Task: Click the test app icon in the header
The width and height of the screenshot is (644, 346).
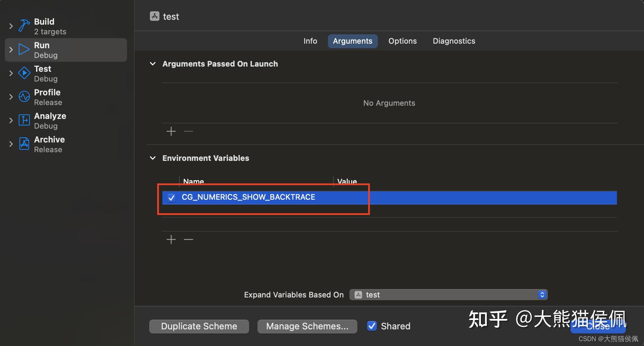Action: pyautogui.click(x=154, y=16)
